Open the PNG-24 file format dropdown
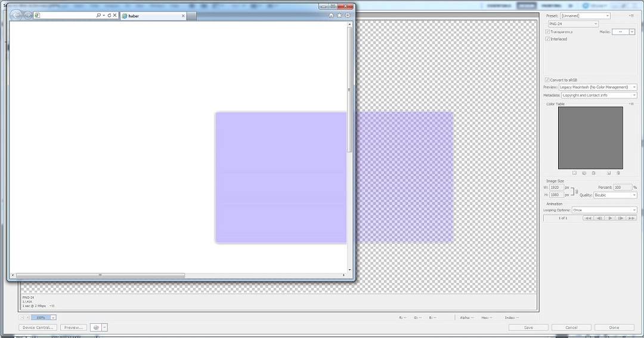The width and height of the screenshot is (644, 338). [x=572, y=24]
